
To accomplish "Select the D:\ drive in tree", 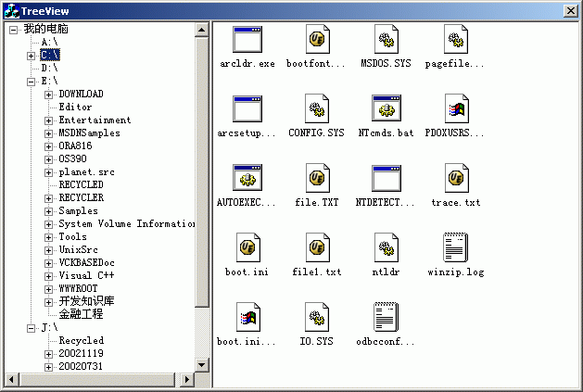I will [x=49, y=68].
